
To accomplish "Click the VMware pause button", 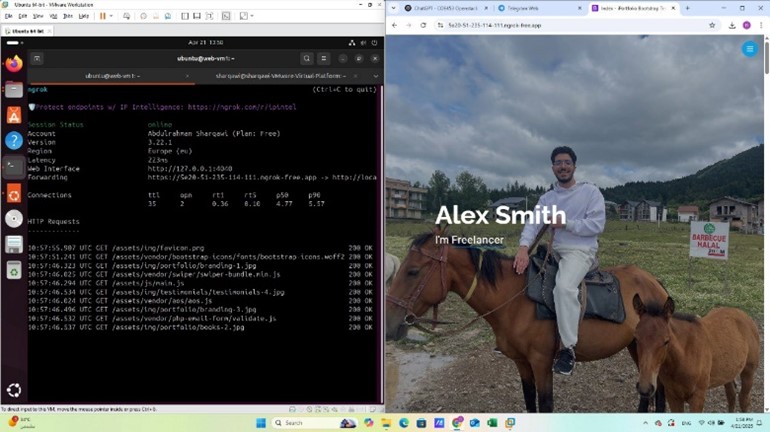I will 102,16.
